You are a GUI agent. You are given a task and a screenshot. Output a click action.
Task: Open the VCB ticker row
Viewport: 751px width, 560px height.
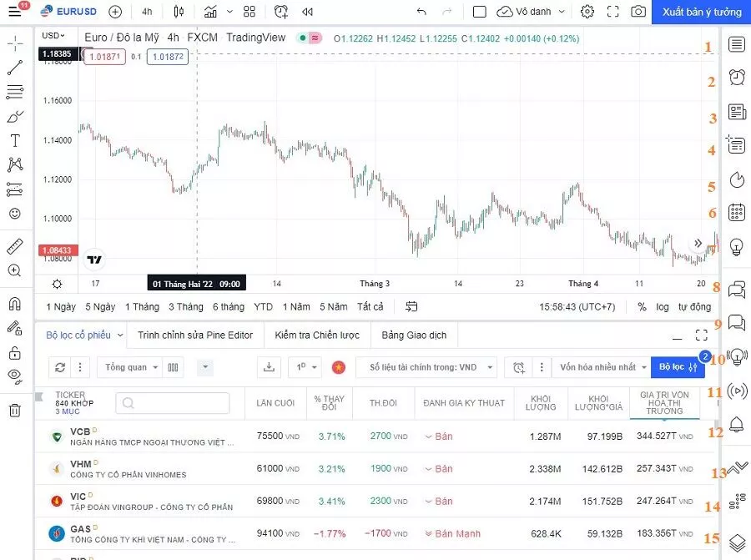tap(375, 436)
